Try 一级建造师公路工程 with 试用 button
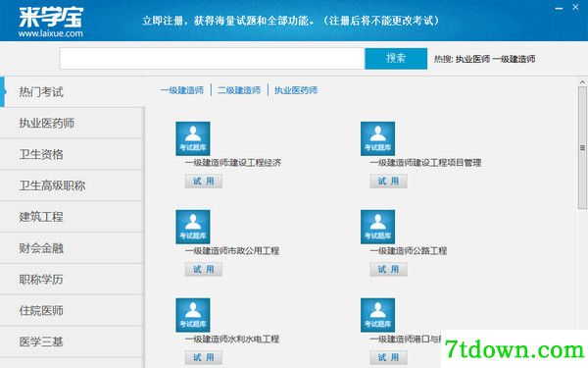The image size is (588, 368). pyautogui.click(x=388, y=269)
